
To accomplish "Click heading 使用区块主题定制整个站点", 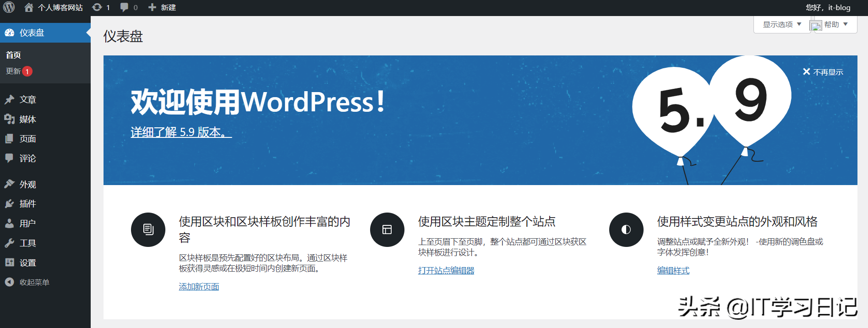I will [487, 222].
